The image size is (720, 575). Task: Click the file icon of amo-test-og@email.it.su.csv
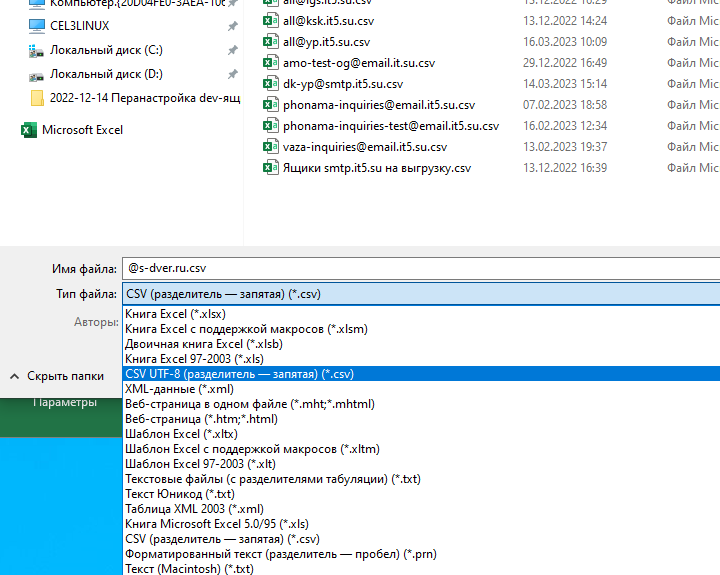click(x=270, y=63)
